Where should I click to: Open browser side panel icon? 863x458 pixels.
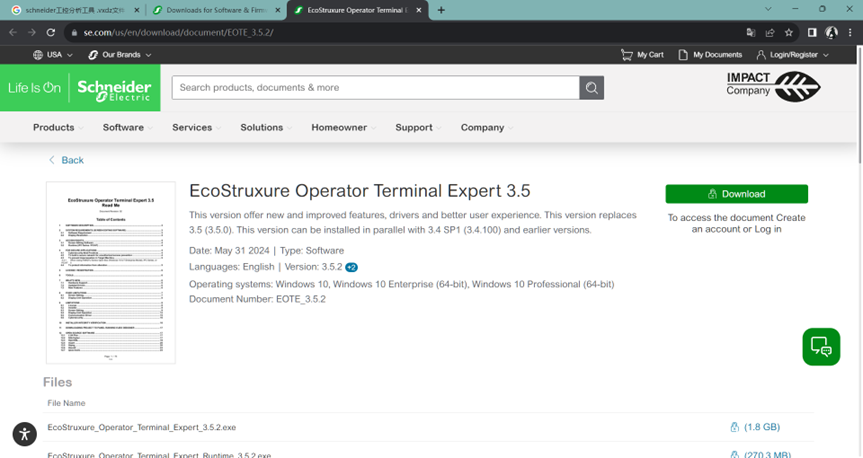click(x=812, y=32)
